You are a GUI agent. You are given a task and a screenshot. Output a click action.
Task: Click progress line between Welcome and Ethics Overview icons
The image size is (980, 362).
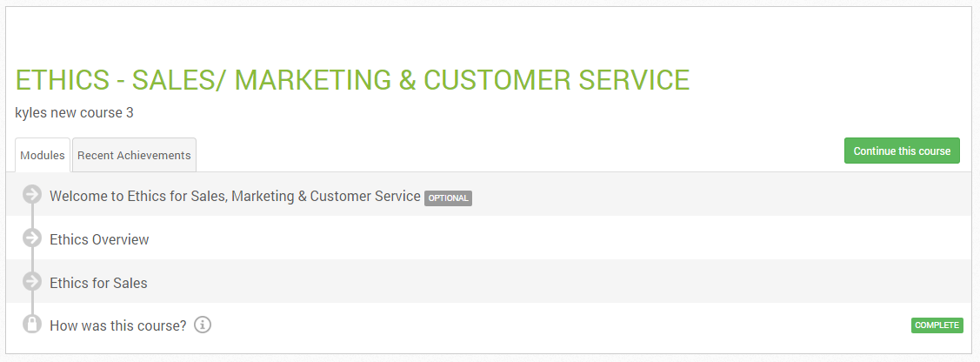tap(32, 217)
